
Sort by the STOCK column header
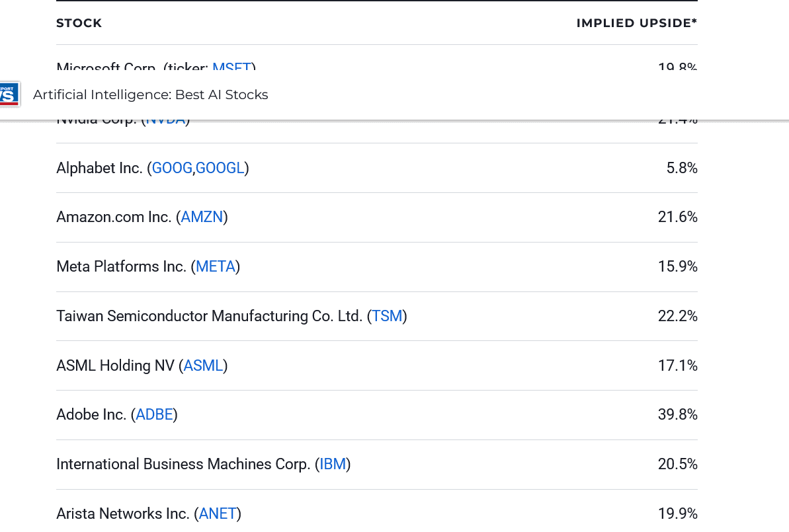pyautogui.click(x=79, y=23)
